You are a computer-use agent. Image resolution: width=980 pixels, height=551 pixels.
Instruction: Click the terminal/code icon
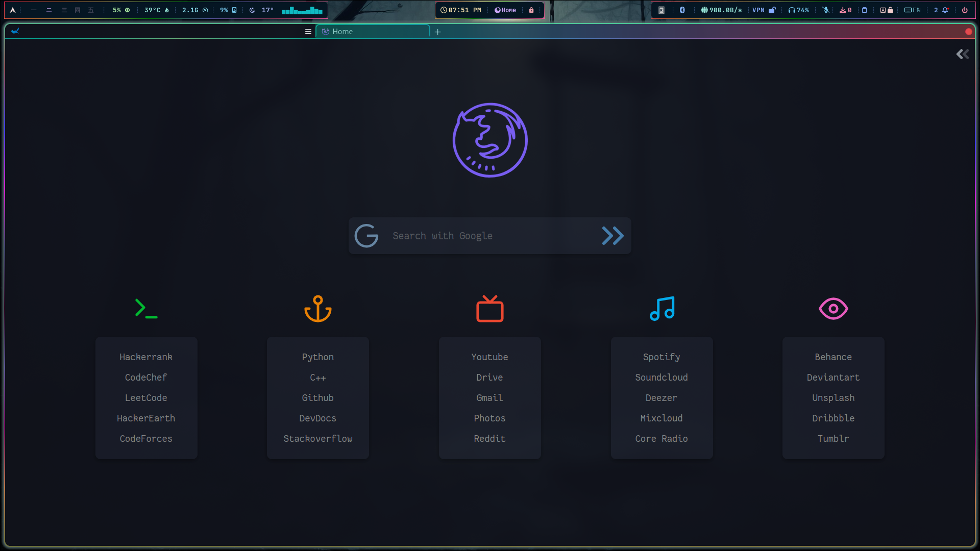pyautogui.click(x=146, y=309)
